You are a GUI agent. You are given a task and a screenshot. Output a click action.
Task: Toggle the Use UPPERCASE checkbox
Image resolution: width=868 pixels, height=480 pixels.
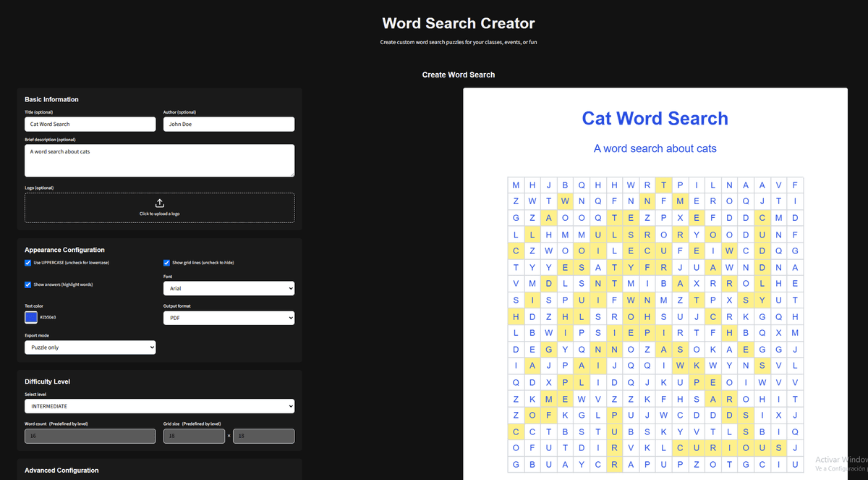(28, 263)
